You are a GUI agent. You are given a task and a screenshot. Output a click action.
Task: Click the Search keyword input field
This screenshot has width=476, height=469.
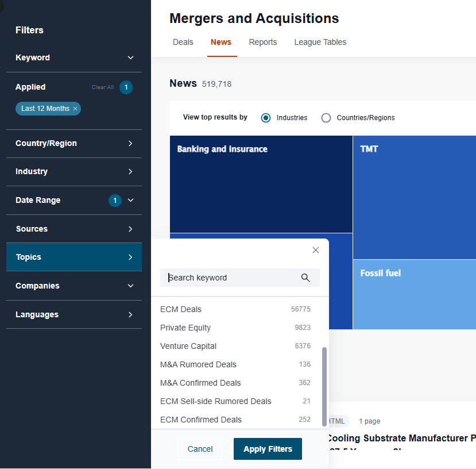tap(230, 278)
